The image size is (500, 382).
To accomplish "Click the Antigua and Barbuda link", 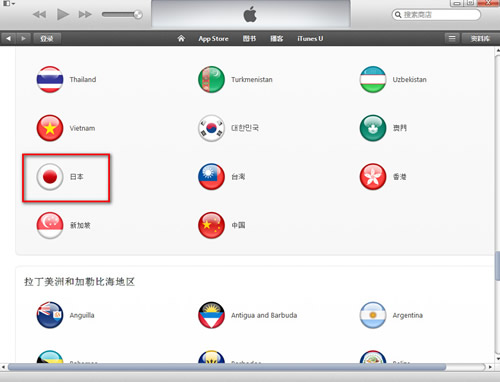I will pos(264,315).
